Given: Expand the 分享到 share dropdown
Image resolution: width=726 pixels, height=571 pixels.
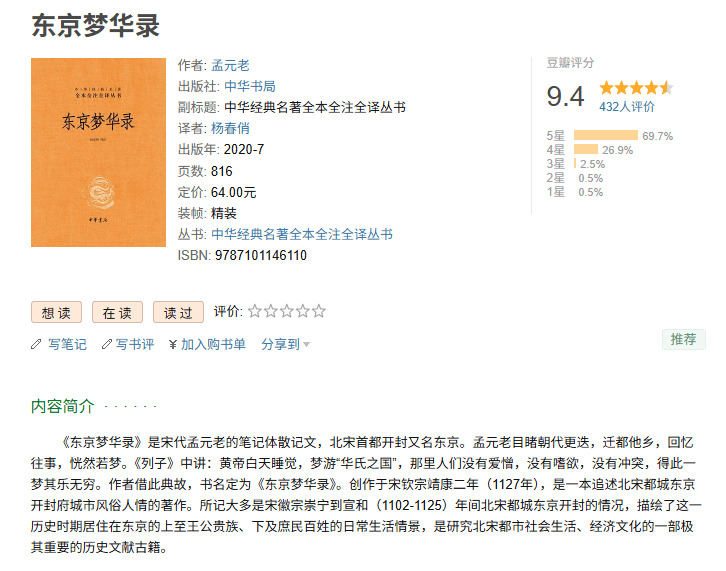Looking at the screenshot, I should click(285, 344).
